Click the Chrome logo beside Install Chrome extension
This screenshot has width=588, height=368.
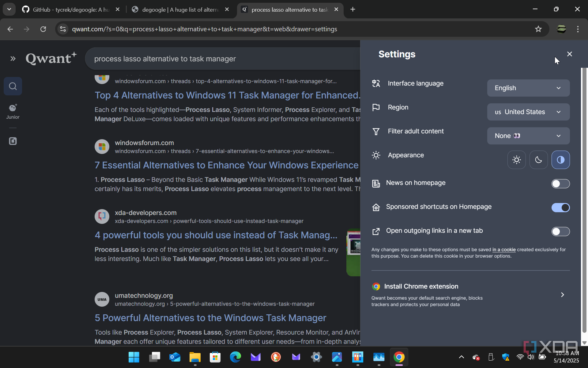tap(376, 286)
